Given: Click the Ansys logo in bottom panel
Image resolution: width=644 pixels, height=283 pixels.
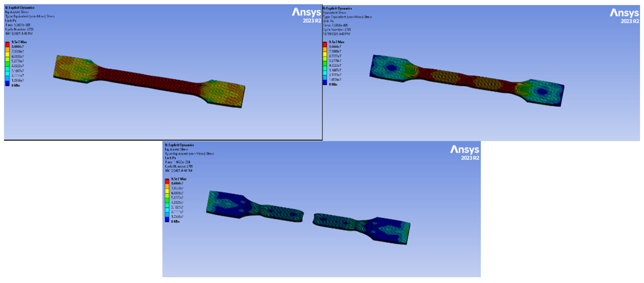Looking at the screenshot, I should pyautogui.click(x=464, y=149).
